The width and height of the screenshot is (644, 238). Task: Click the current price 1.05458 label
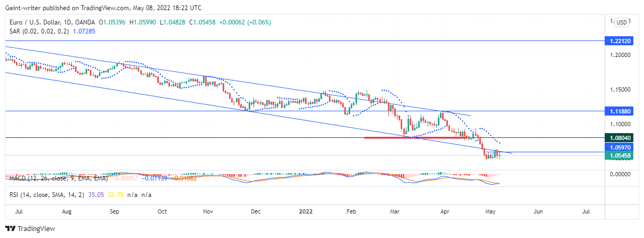tap(619, 155)
